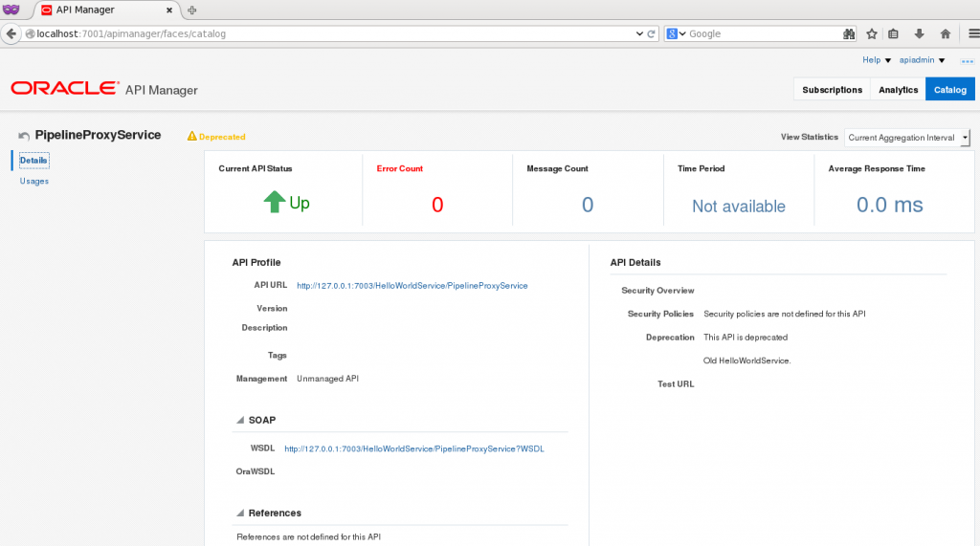Switch to the Analytics tab
Screen dimensions: 980x546
click(x=898, y=90)
